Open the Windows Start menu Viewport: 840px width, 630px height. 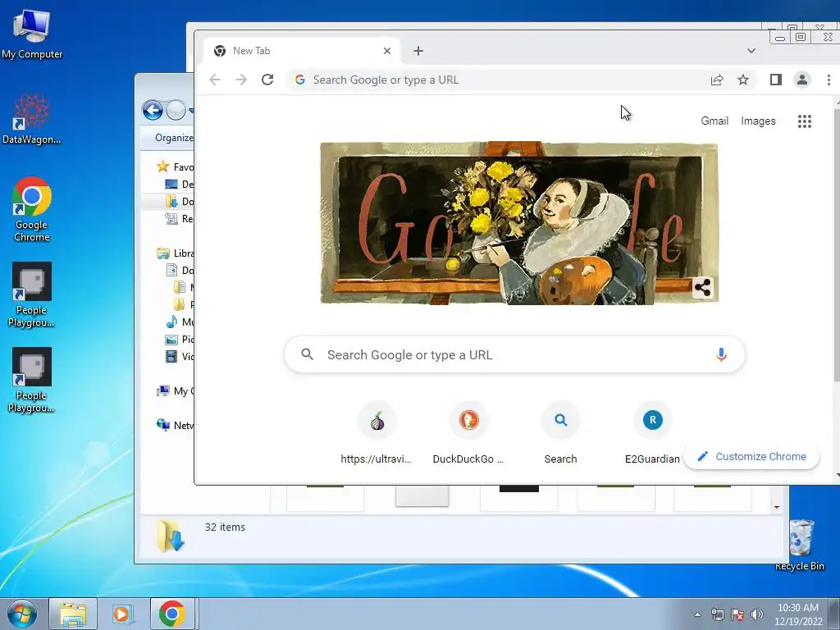(x=21, y=614)
